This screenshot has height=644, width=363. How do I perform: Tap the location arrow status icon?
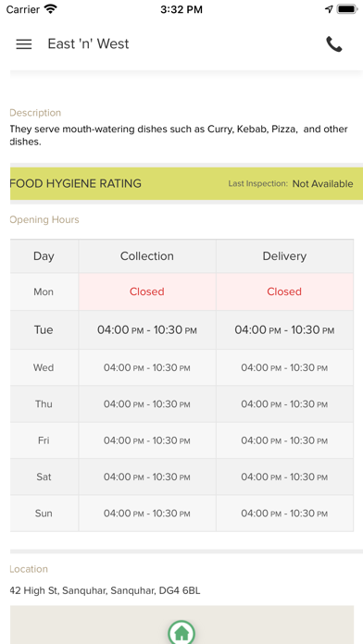point(329,9)
